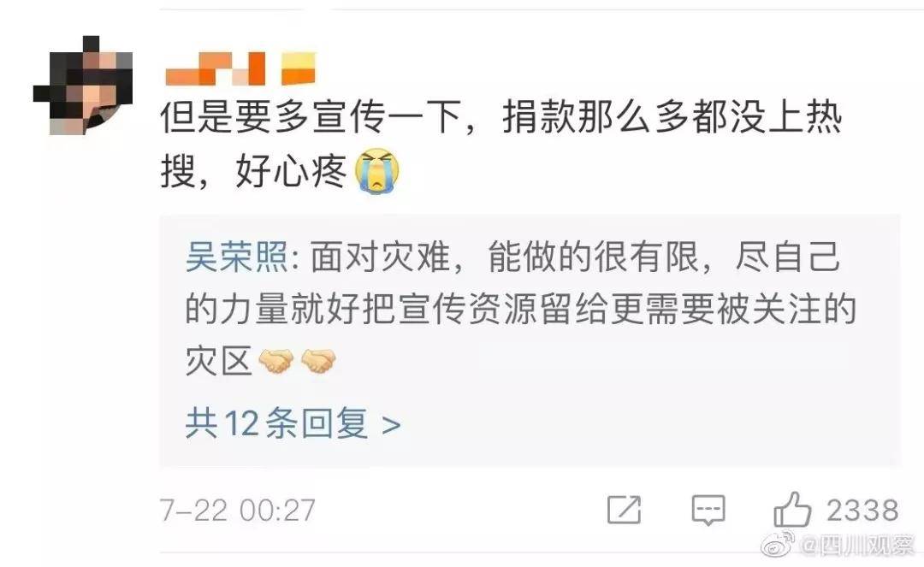Open the comment reply bubble icon
The image size is (924, 567).
point(708,510)
